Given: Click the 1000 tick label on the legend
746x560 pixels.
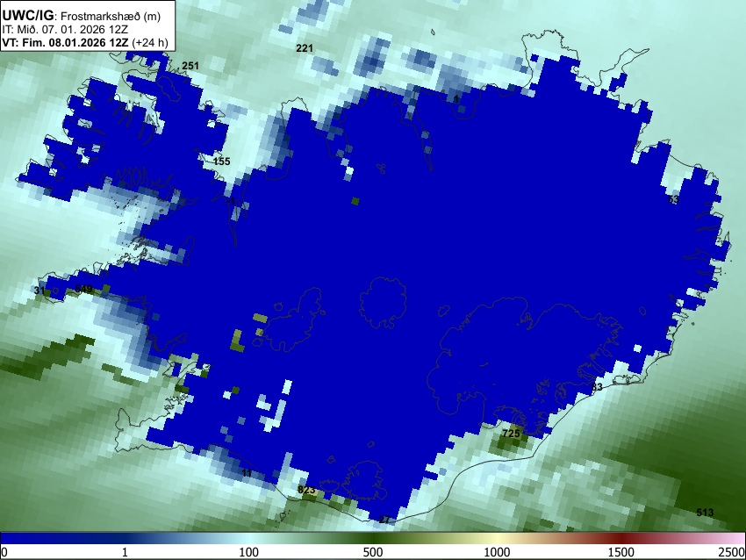Looking at the screenshot, I should (x=497, y=552).
